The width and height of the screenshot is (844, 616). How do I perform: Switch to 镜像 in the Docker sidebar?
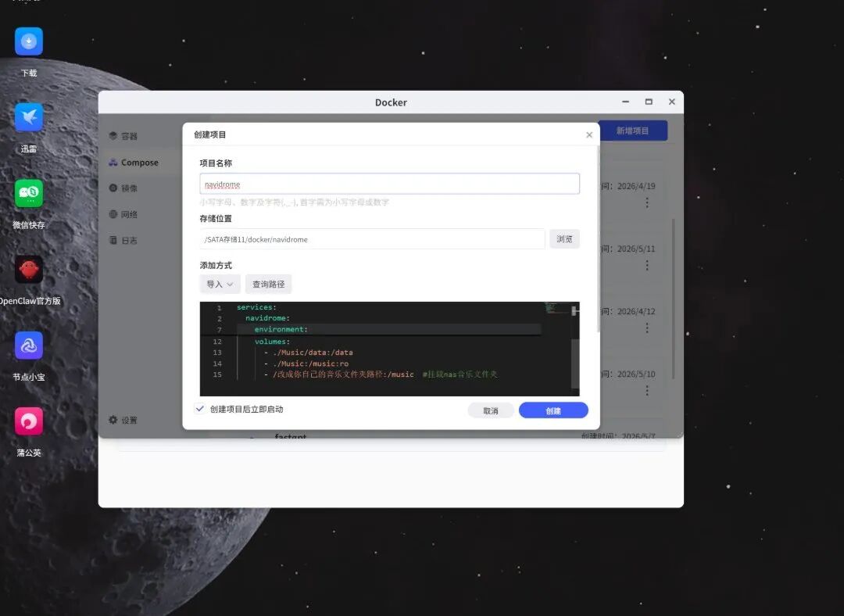[123, 188]
